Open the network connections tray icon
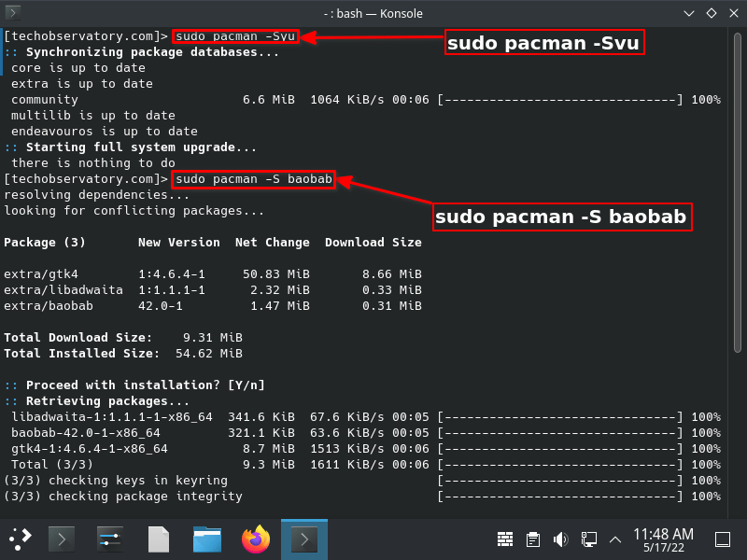747x560 pixels. tap(589, 539)
